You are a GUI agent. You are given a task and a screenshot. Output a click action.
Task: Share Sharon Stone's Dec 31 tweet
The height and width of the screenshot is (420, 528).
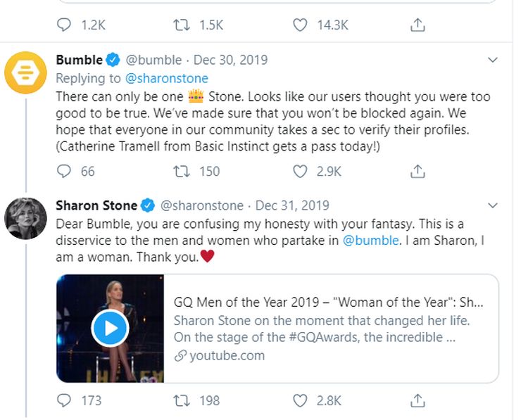pyautogui.click(x=417, y=400)
